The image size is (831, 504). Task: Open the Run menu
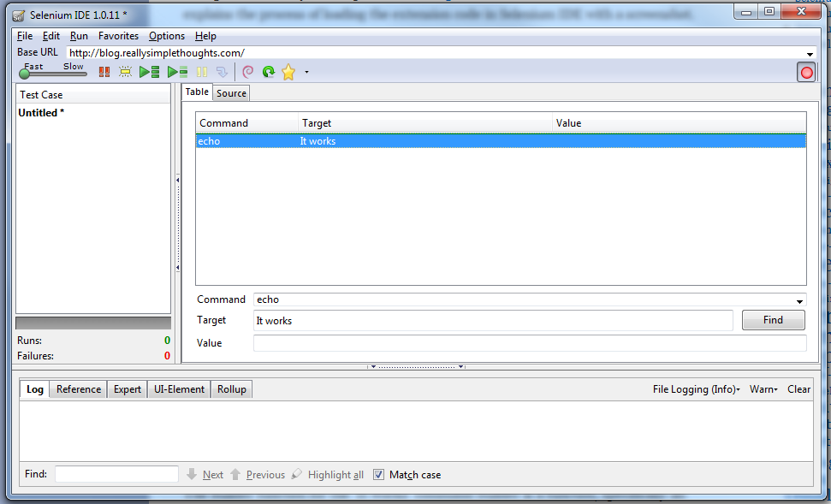pos(79,36)
